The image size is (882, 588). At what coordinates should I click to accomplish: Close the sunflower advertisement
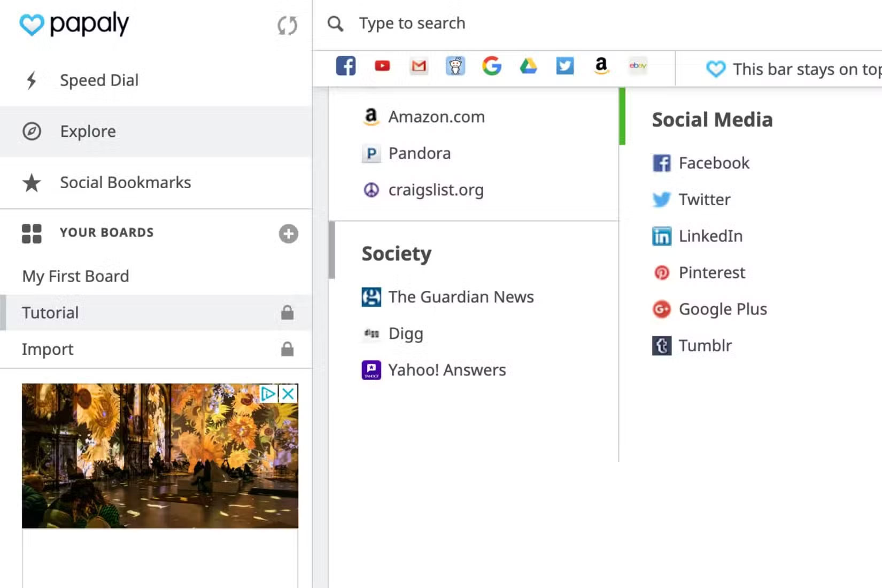pos(288,394)
